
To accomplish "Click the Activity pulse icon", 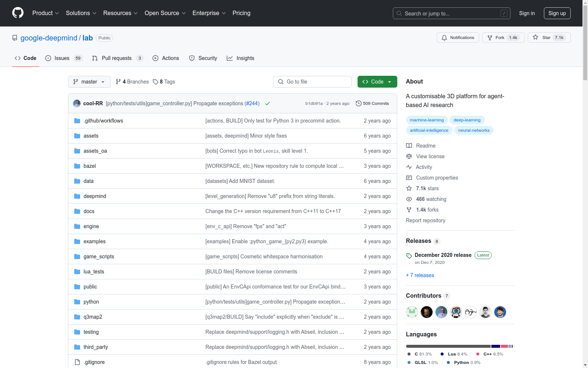I will 409,167.
